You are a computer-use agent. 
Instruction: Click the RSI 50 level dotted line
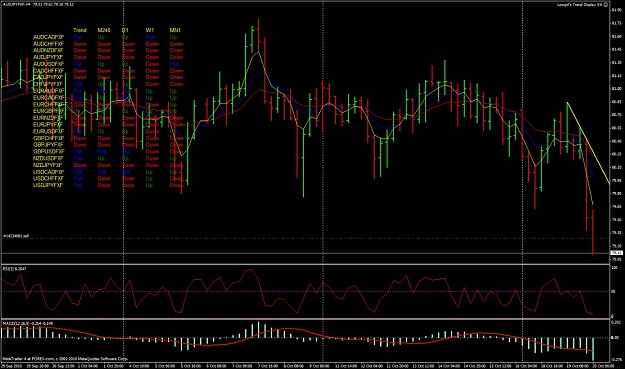305,292
